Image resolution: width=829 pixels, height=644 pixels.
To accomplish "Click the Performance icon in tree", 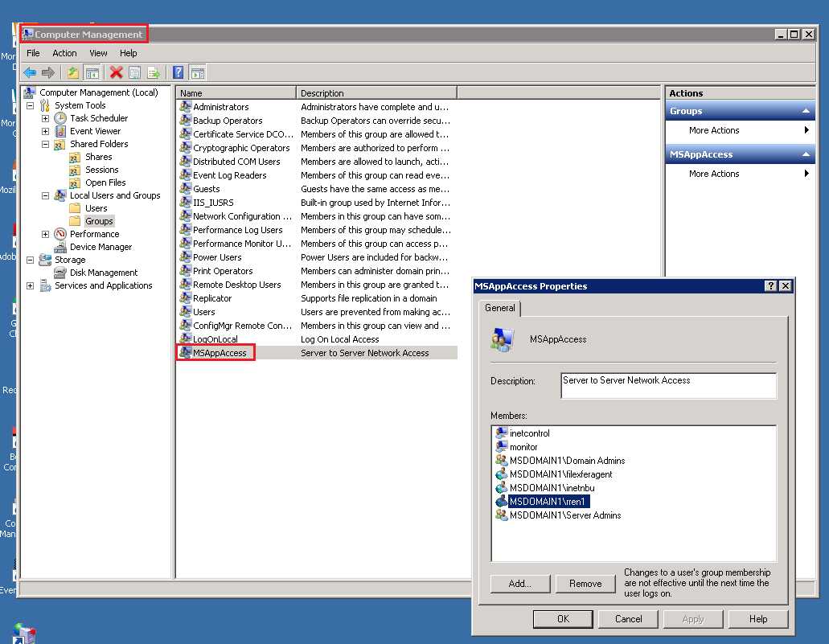I will [x=60, y=234].
